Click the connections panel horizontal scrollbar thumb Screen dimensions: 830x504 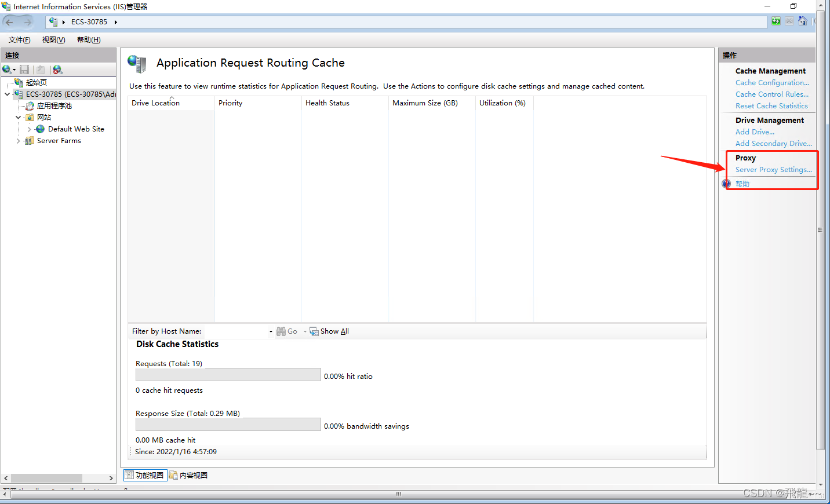coord(46,479)
